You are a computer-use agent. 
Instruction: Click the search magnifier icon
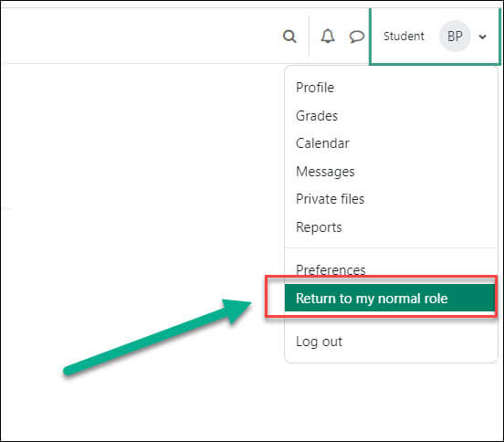289,37
